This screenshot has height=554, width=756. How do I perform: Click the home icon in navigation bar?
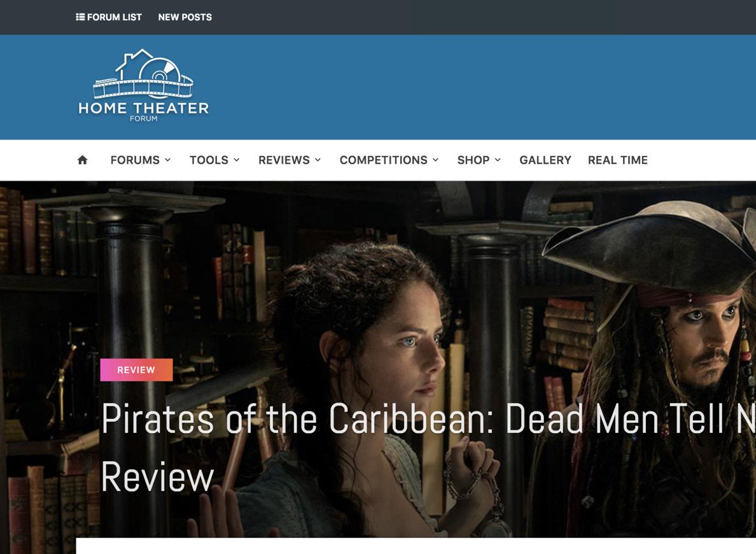(83, 160)
